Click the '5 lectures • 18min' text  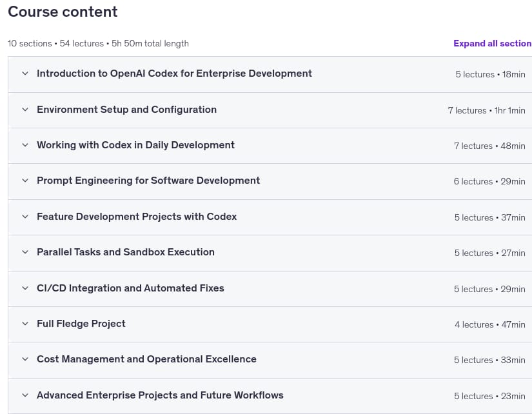490,74
